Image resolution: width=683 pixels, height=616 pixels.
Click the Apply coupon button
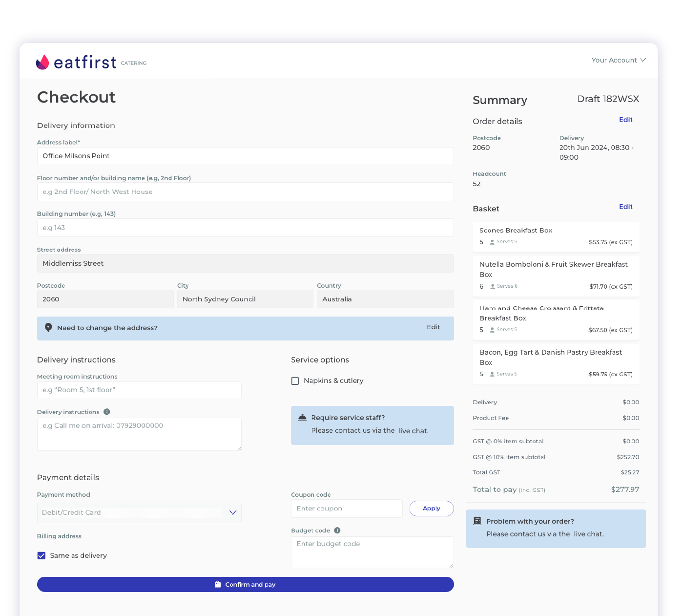pos(432,509)
